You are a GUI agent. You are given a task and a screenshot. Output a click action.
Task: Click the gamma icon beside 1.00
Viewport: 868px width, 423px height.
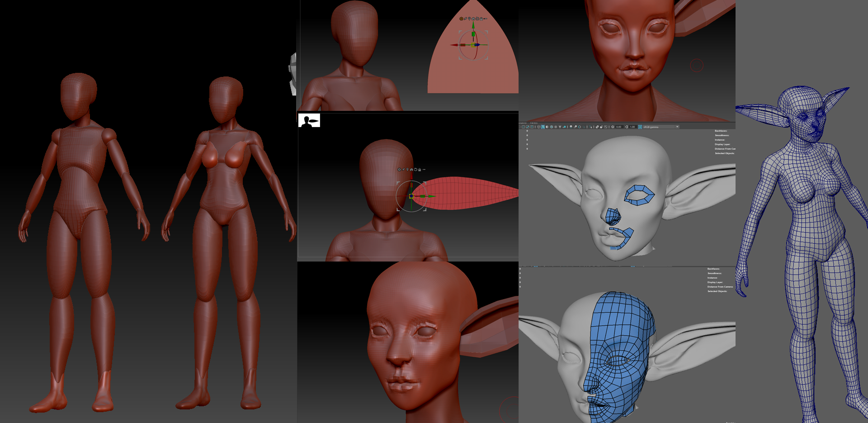[626, 127]
